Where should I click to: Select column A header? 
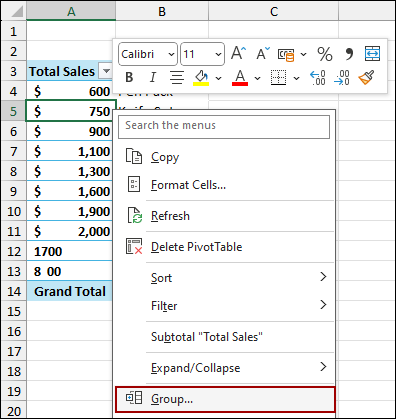click(x=71, y=11)
